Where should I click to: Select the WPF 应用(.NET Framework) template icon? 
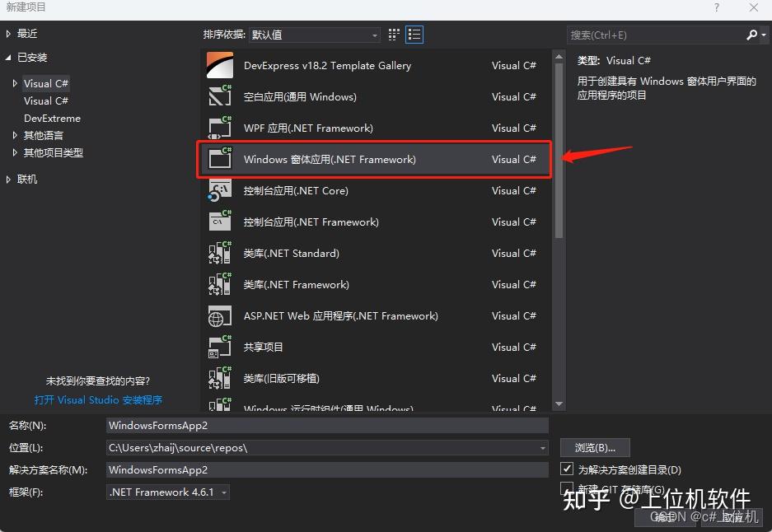[220, 128]
